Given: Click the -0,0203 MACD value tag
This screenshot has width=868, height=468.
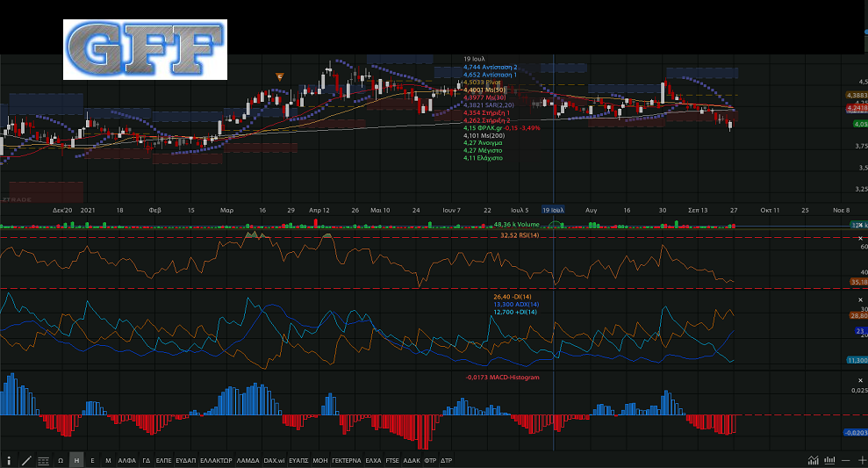Looking at the screenshot, I should (x=856, y=433).
